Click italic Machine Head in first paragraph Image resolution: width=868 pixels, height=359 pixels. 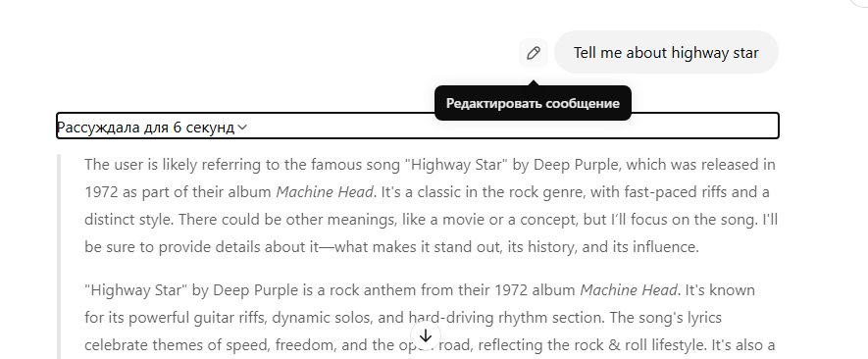[325, 192]
